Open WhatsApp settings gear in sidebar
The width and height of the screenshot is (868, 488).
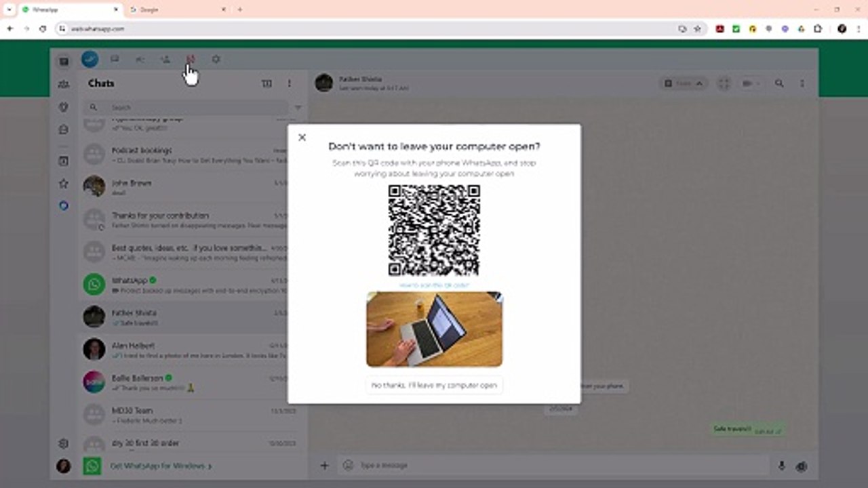click(x=63, y=443)
